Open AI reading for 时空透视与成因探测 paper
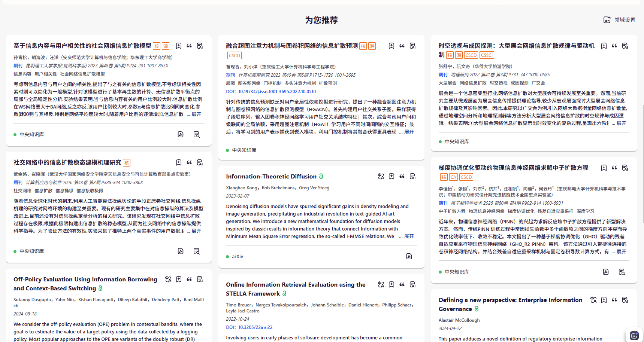Image resolution: width=644 pixels, height=342 pixels. 625,46
